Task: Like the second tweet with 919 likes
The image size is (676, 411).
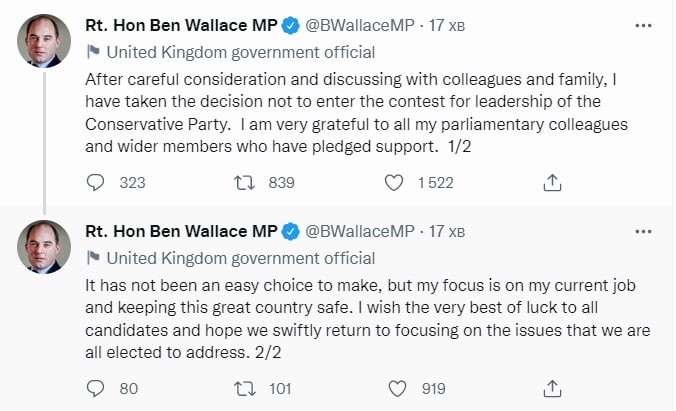Action: 395,387
